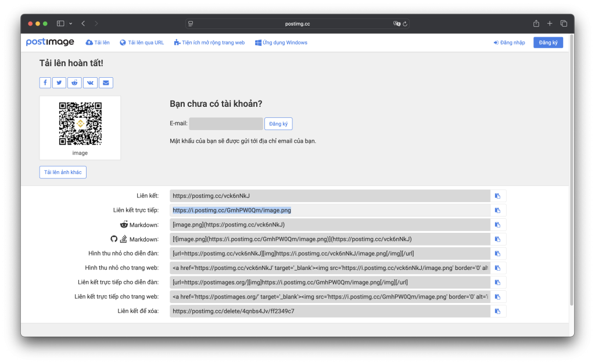Copy the 'Liên kết để xóa' delete link
595x364 pixels.
(498, 311)
